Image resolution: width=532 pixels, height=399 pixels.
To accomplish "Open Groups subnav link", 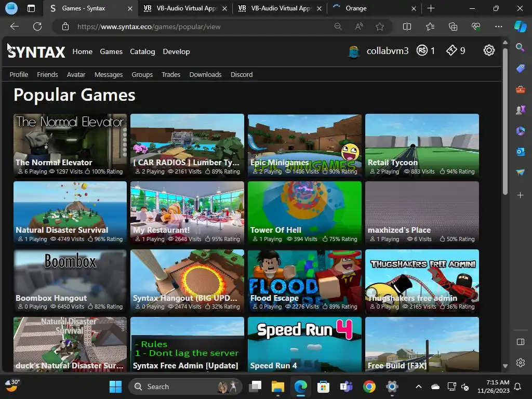I will pyautogui.click(x=142, y=74).
